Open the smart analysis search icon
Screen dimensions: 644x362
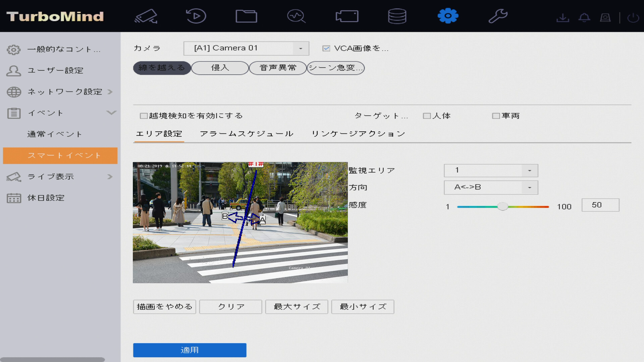click(x=296, y=16)
